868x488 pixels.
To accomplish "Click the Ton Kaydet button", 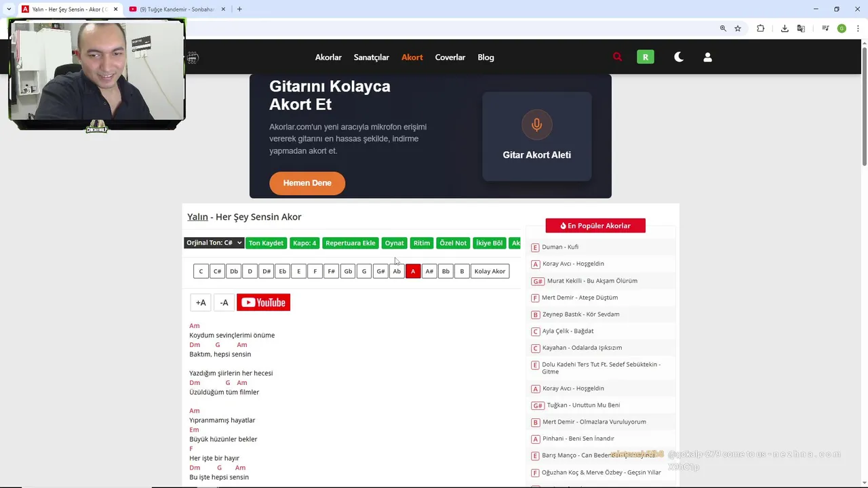I will (266, 243).
